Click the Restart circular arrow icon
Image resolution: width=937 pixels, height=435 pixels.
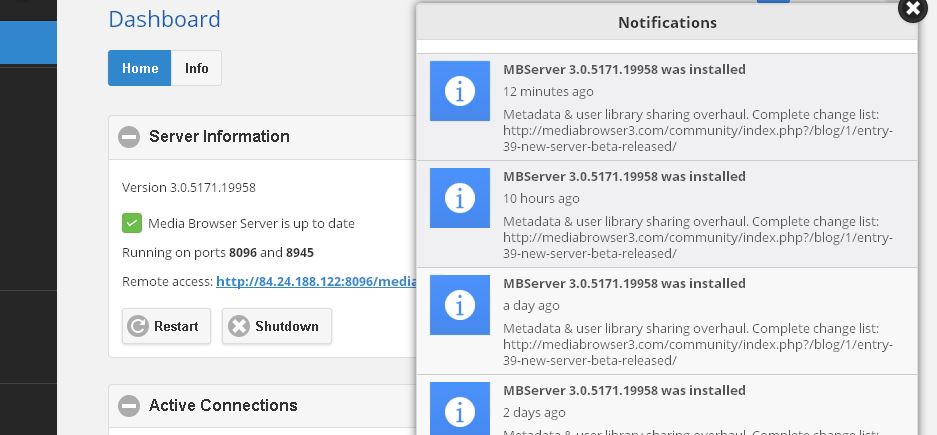(138, 326)
